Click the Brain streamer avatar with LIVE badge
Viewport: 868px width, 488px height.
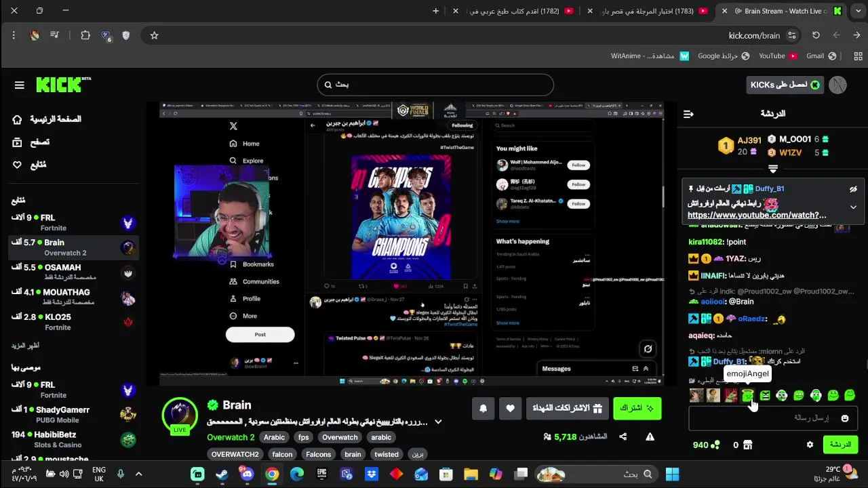(x=180, y=414)
